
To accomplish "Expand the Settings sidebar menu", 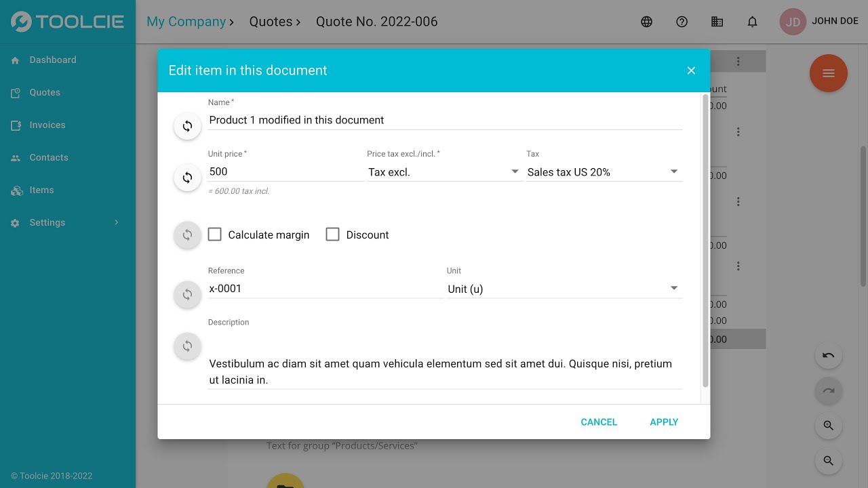I will click(68, 222).
